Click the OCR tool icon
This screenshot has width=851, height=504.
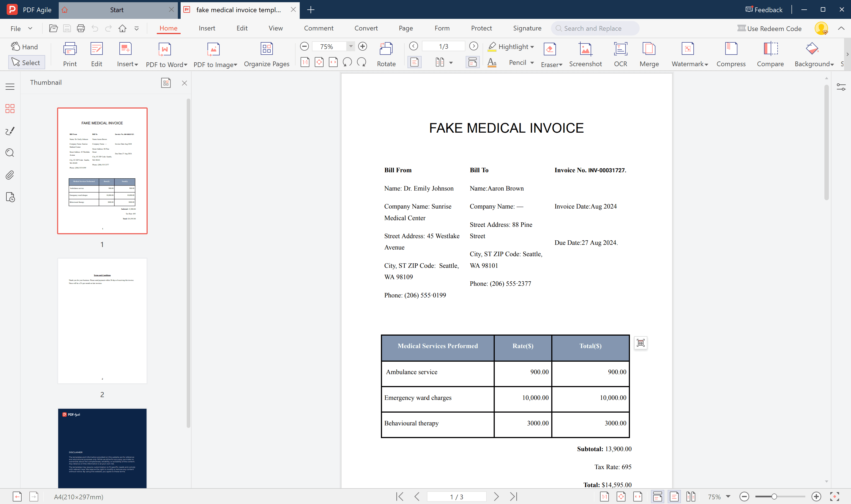click(620, 49)
